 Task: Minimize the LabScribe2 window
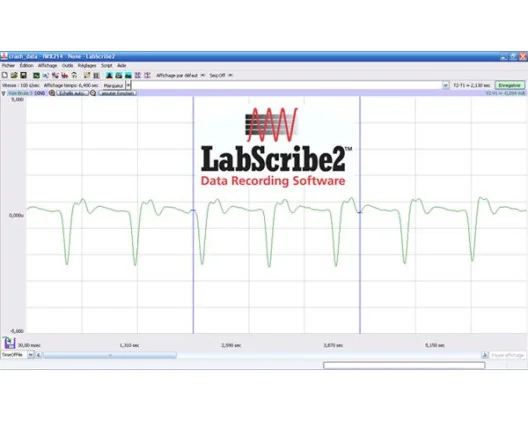tap(504, 57)
